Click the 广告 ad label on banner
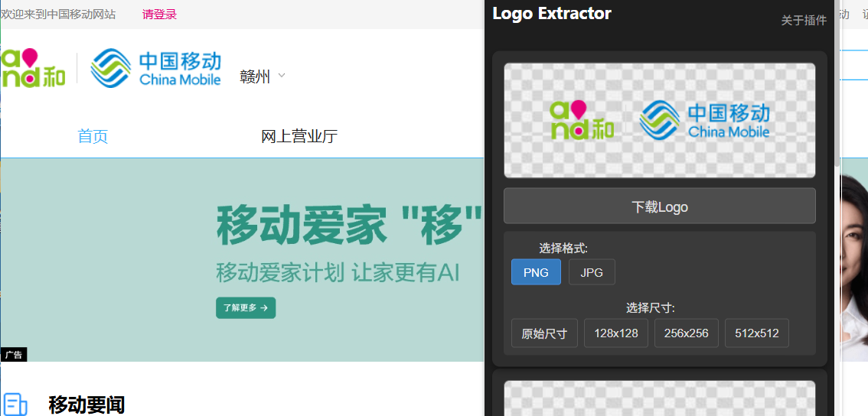This screenshot has height=416, width=868. [x=13, y=355]
